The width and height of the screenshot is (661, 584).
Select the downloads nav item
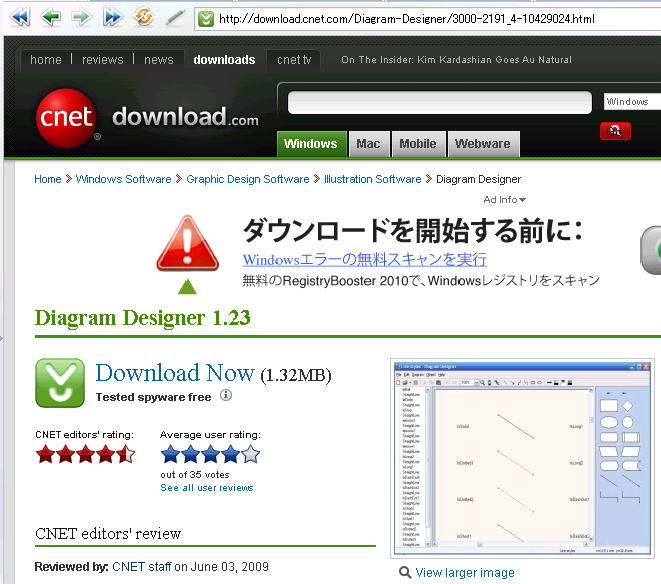(x=224, y=59)
